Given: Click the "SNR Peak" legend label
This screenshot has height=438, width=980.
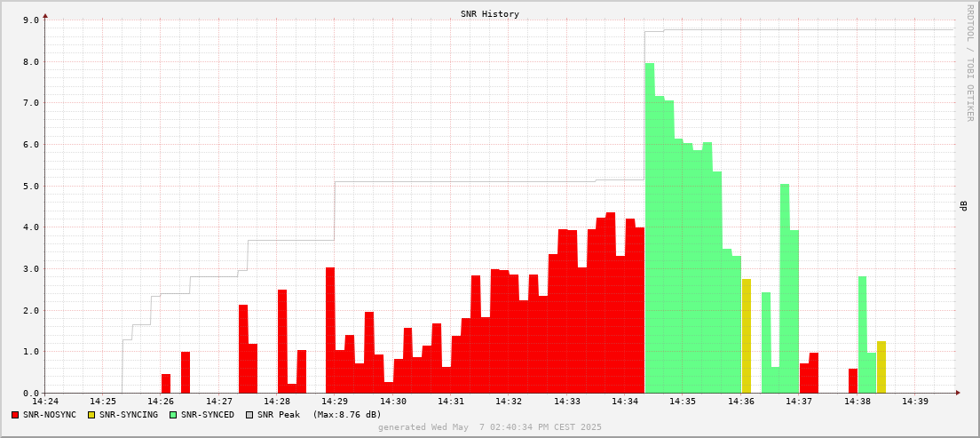Looking at the screenshot, I should (x=279, y=415).
